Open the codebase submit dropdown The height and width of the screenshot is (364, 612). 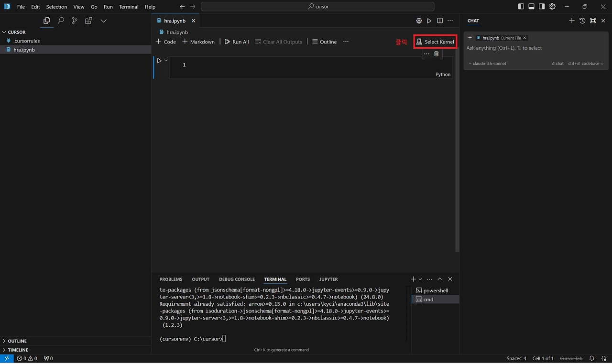586,64
